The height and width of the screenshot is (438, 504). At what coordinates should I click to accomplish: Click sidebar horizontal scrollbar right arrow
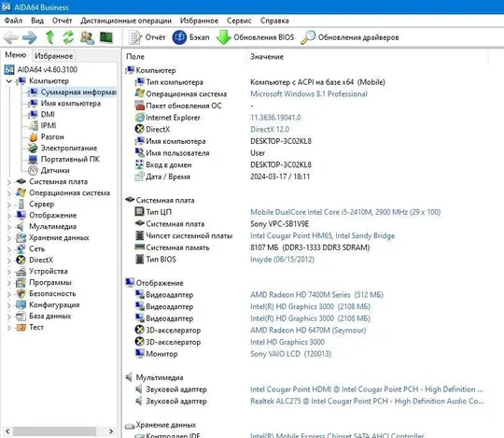coord(111,431)
